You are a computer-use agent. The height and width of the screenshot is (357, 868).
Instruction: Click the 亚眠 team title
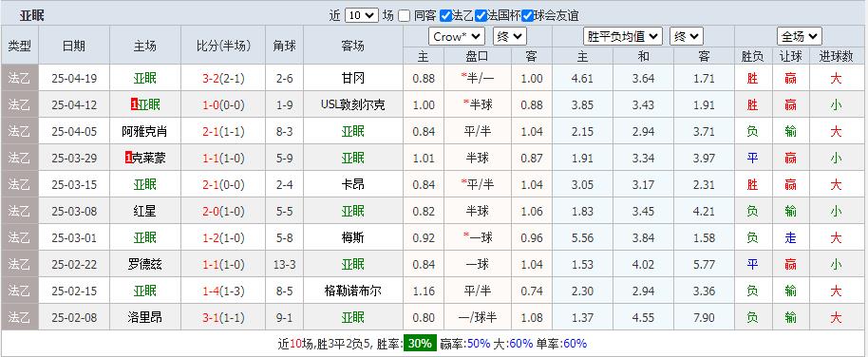(x=31, y=15)
